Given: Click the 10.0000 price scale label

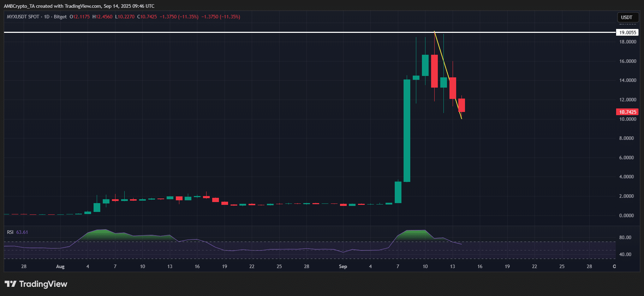Looking at the screenshot, I should click(x=627, y=119).
